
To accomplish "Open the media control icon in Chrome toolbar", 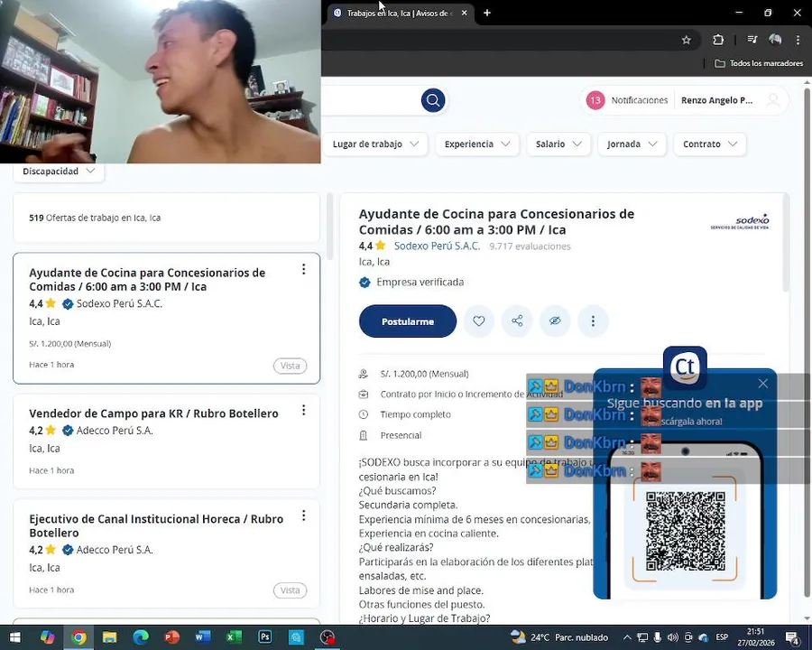I will pos(752,40).
